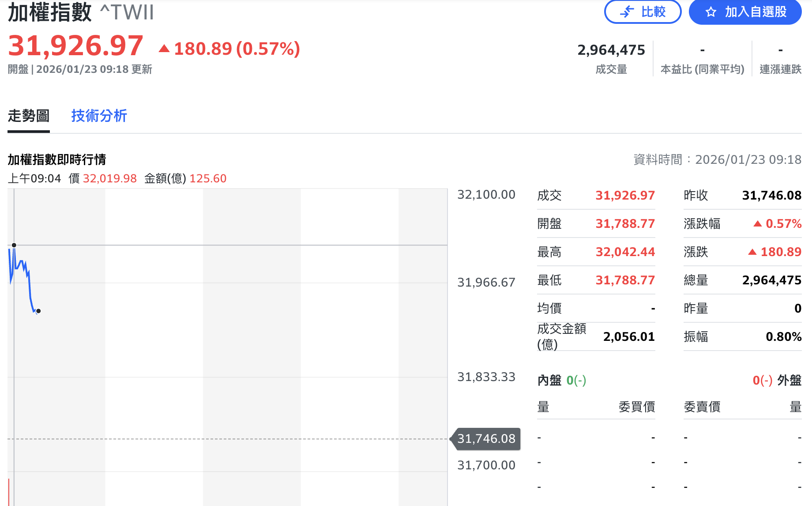Select the 走勢圖 tab
The height and width of the screenshot is (506, 812).
click(x=29, y=116)
